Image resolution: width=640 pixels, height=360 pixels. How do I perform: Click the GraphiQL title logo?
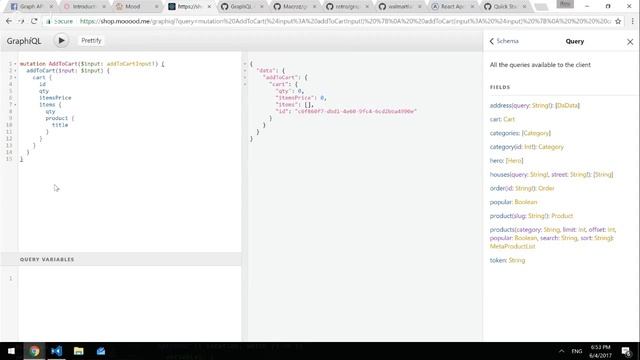[24, 41]
